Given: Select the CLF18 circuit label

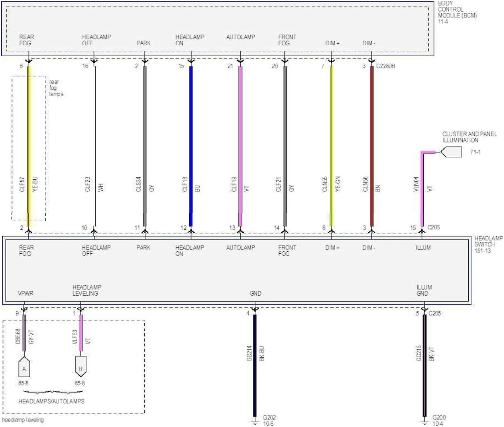Looking at the screenshot, I should [185, 184].
